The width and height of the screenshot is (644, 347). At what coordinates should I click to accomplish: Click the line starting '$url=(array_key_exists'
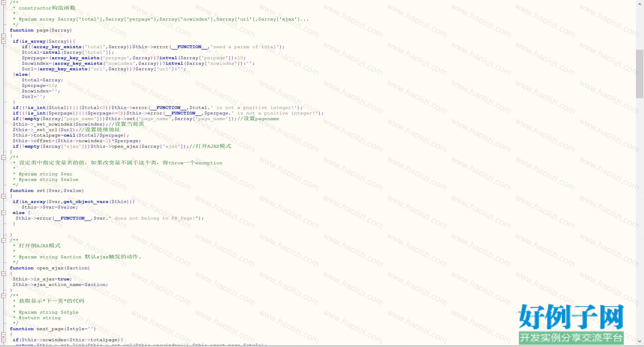point(104,69)
